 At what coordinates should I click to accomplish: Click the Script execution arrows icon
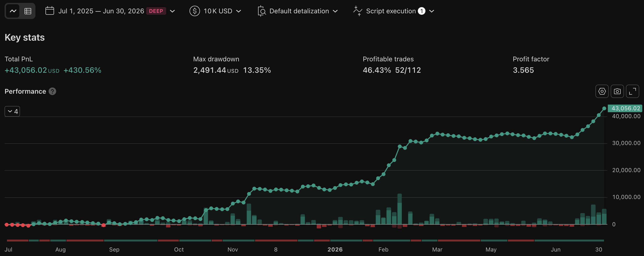(358, 11)
